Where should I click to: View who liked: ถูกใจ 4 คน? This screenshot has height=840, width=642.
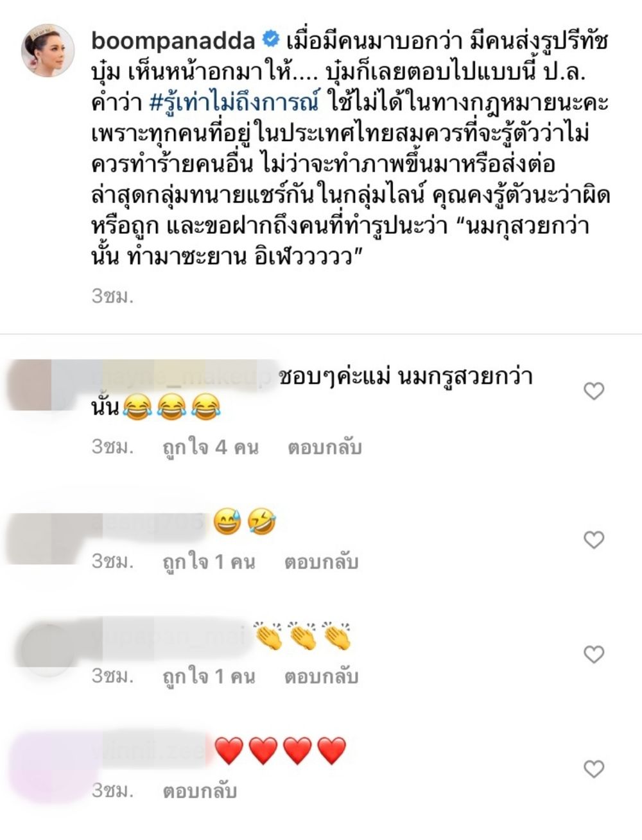(x=209, y=447)
